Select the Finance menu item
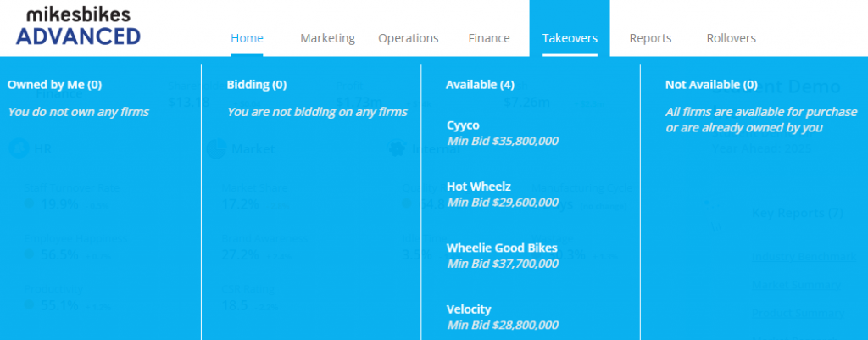Viewport: 868px width, 340px height. (x=489, y=38)
